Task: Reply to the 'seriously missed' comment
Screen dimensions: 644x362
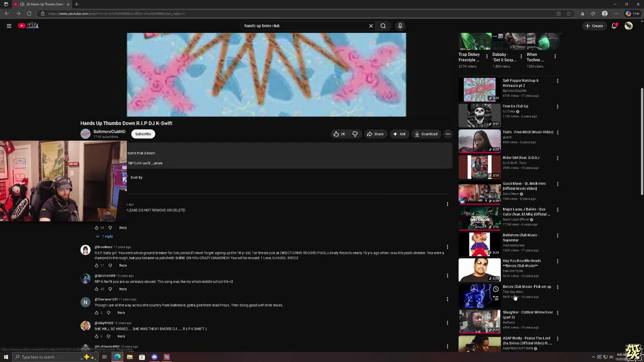Action: coord(123,289)
